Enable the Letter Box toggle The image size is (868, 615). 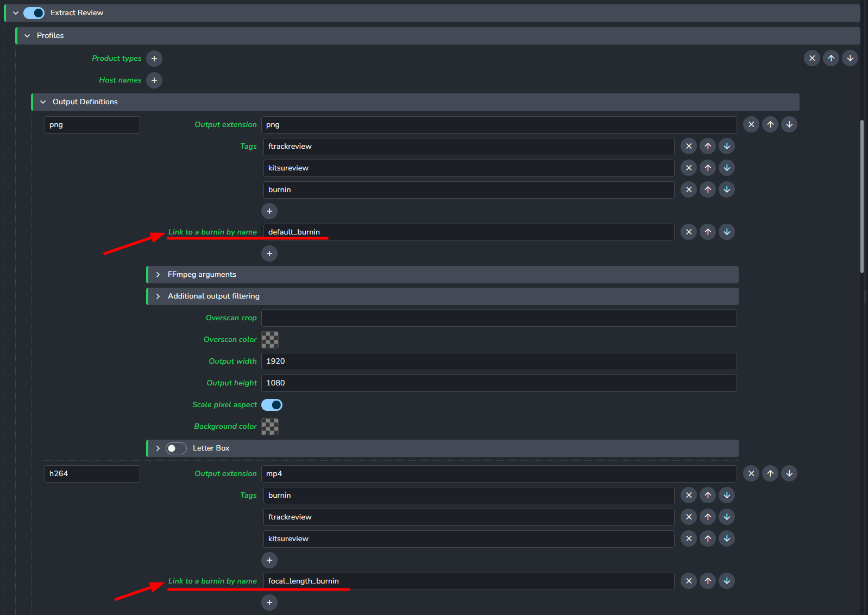pyautogui.click(x=176, y=448)
